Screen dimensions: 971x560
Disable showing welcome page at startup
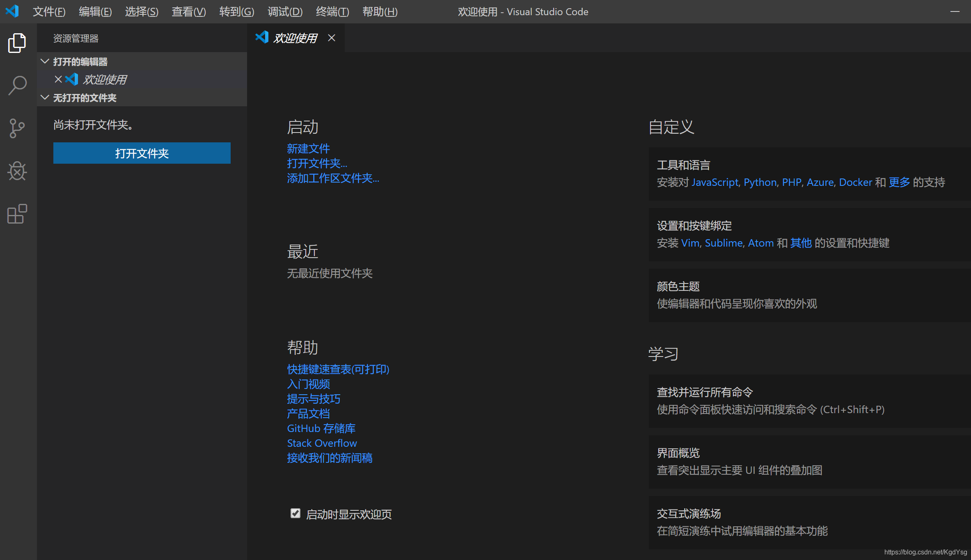click(295, 513)
